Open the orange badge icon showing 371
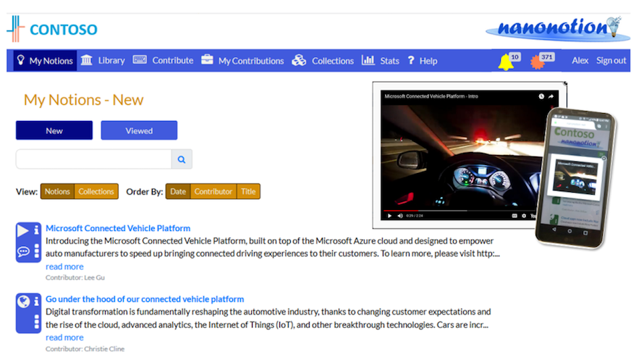 (537, 62)
